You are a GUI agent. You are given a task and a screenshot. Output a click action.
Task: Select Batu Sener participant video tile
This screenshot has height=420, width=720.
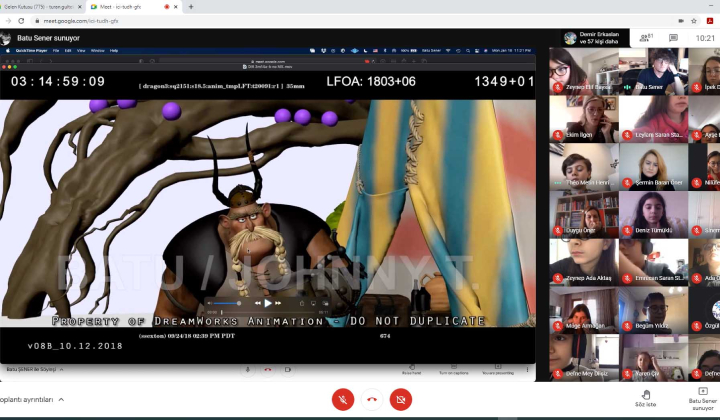(653, 71)
